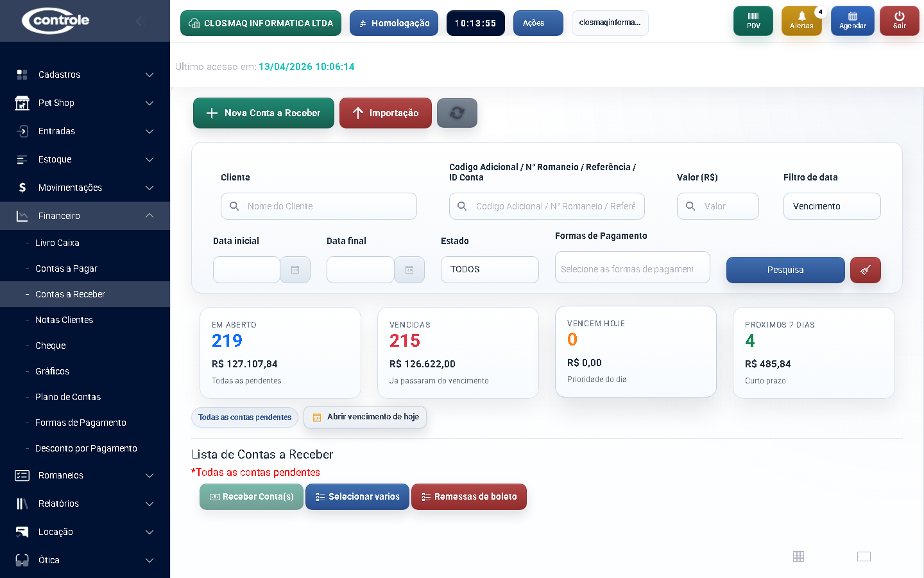
Task: Open the Filtro de data dropdown
Action: (x=832, y=206)
